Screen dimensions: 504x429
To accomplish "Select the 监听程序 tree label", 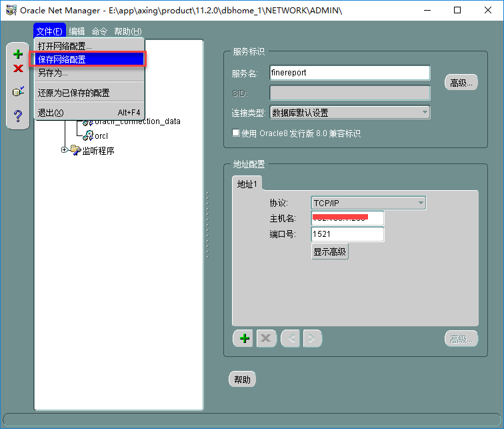I will pos(99,151).
